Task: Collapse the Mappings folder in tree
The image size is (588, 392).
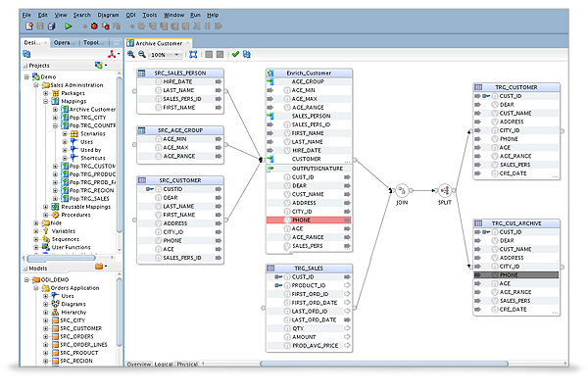Action: (45, 100)
